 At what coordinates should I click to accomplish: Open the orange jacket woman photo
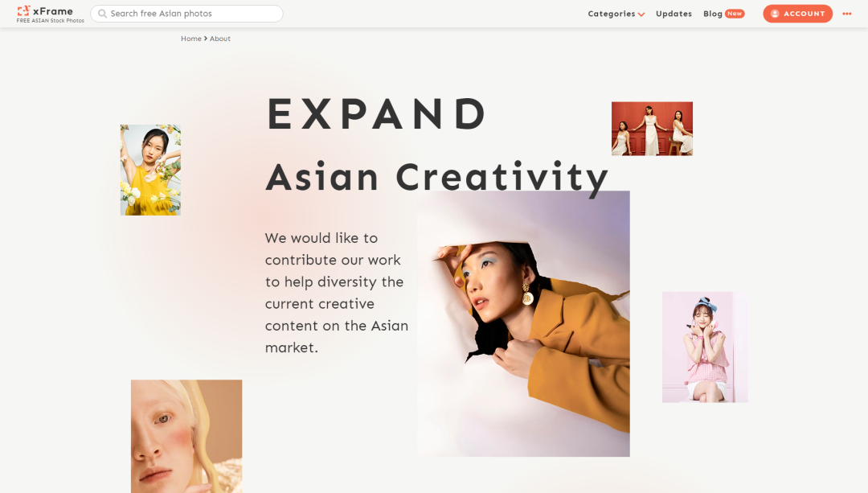tap(524, 323)
